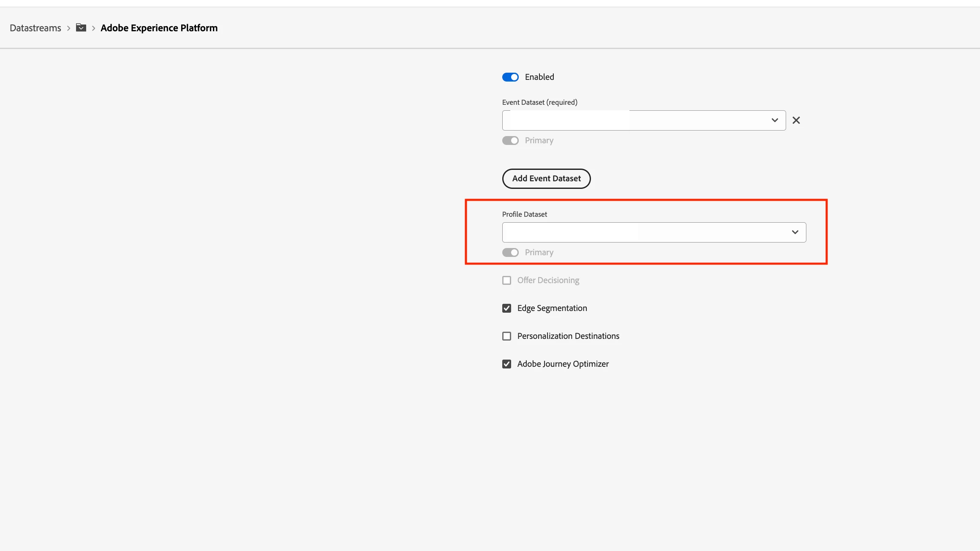Image resolution: width=980 pixels, height=551 pixels.
Task: Click the 'Profile Dataset' field label
Action: (524, 214)
